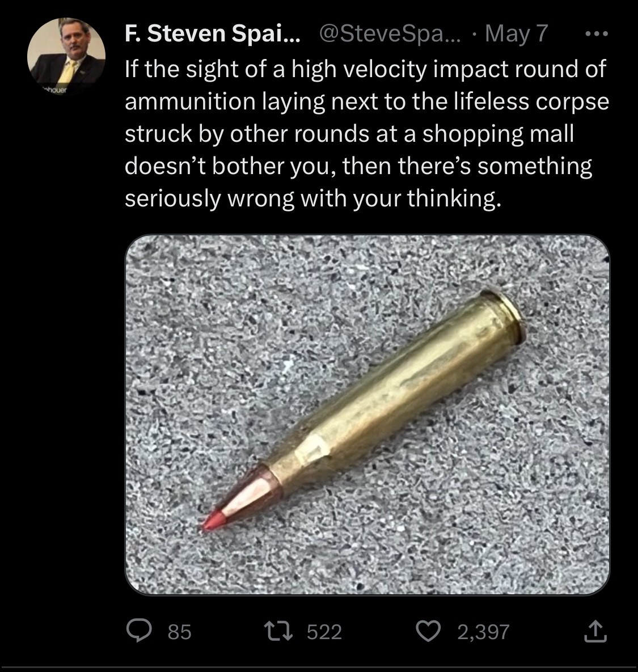
Task: Open the share upload arrow icon
Action: click(595, 632)
